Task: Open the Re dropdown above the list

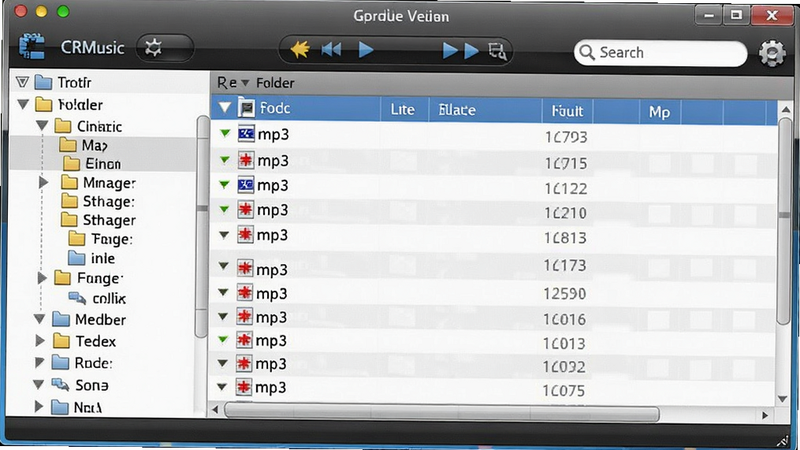Action: click(x=233, y=83)
